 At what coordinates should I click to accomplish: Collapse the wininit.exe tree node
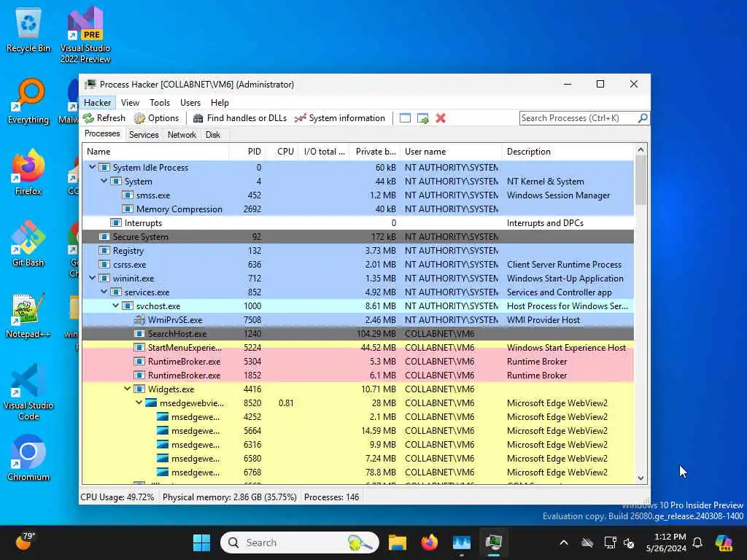93,278
